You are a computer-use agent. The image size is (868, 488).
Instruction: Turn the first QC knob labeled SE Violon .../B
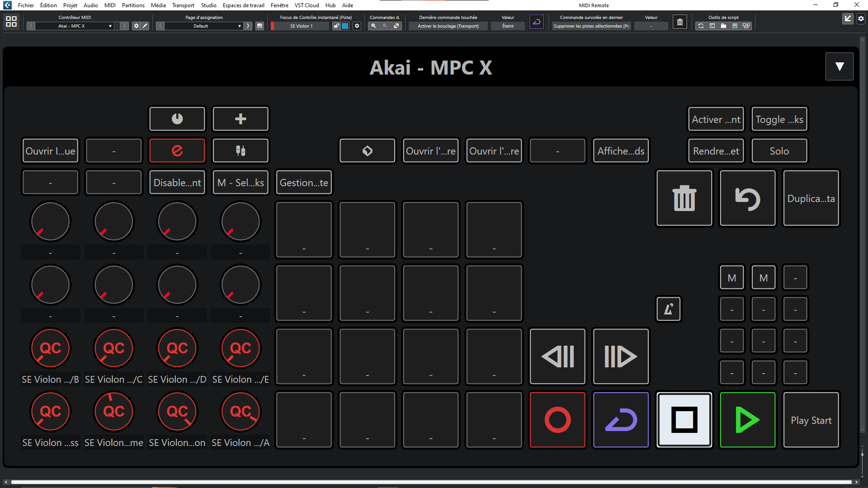coord(50,348)
